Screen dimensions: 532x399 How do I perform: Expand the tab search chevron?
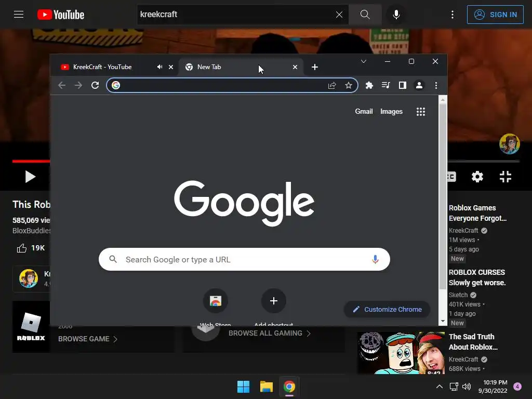coord(363,61)
